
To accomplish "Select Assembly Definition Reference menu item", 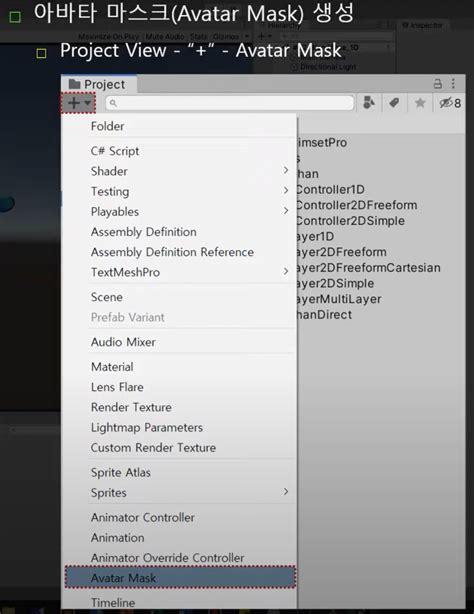I will pyautogui.click(x=180, y=252).
